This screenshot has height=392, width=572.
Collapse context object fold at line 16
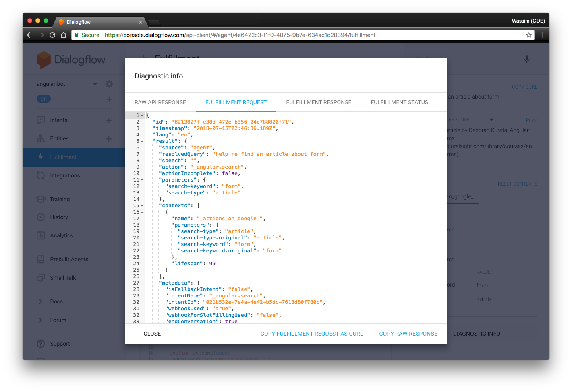(142, 212)
